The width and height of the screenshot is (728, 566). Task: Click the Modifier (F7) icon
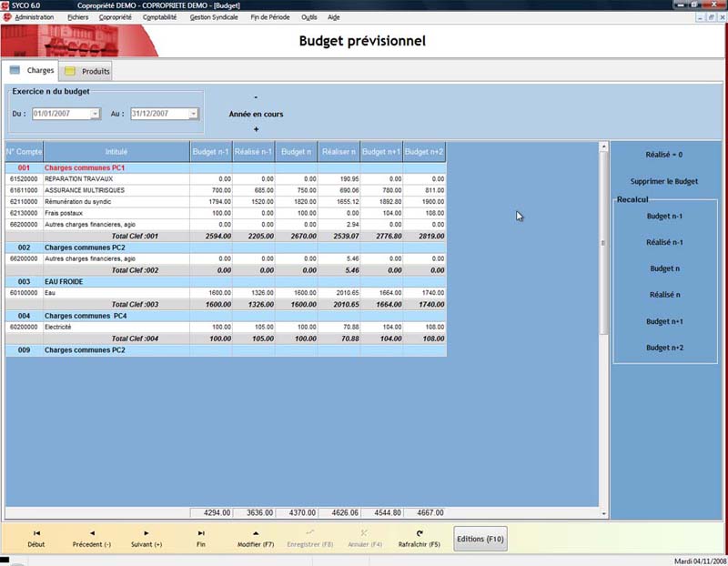pyautogui.click(x=256, y=533)
